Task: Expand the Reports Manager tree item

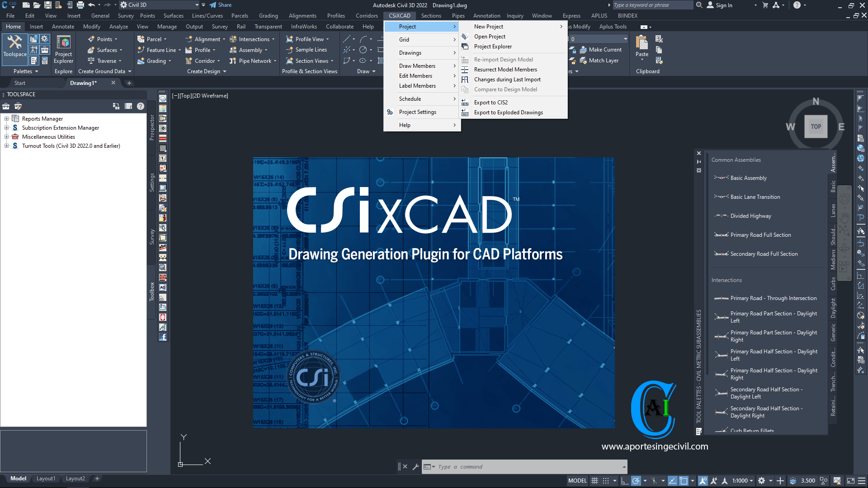Action: 6,118
